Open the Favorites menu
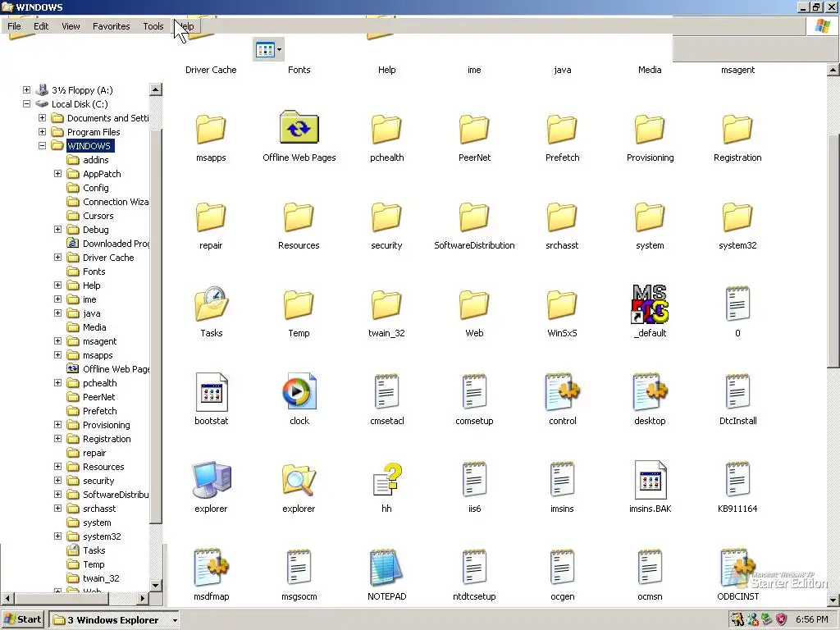 (x=112, y=26)
